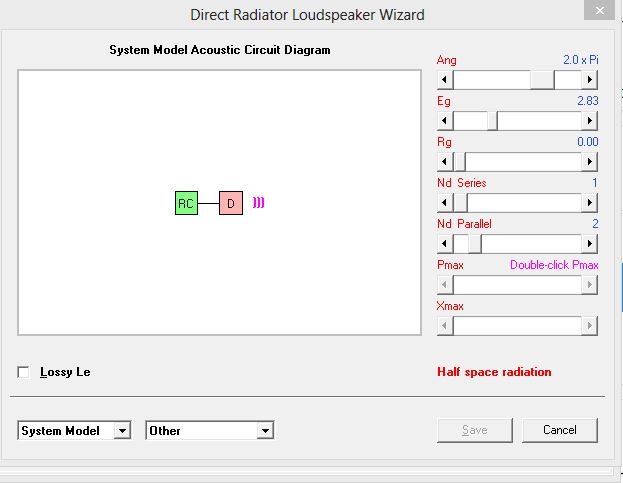Increase Nd Parallel with right arrow
This screenshot has height=483, width=623.
[x=590, y=244]
